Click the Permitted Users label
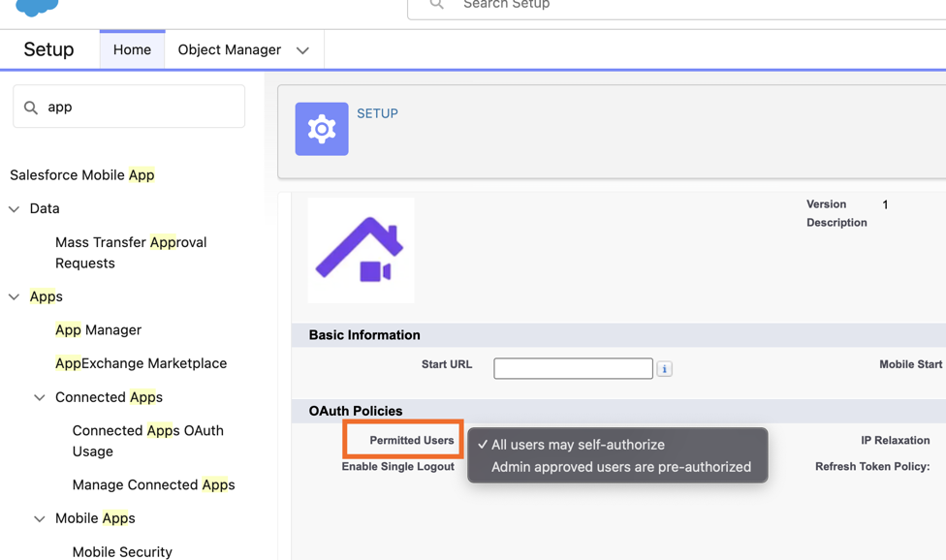The image size is (946, 560). [412, 440]
